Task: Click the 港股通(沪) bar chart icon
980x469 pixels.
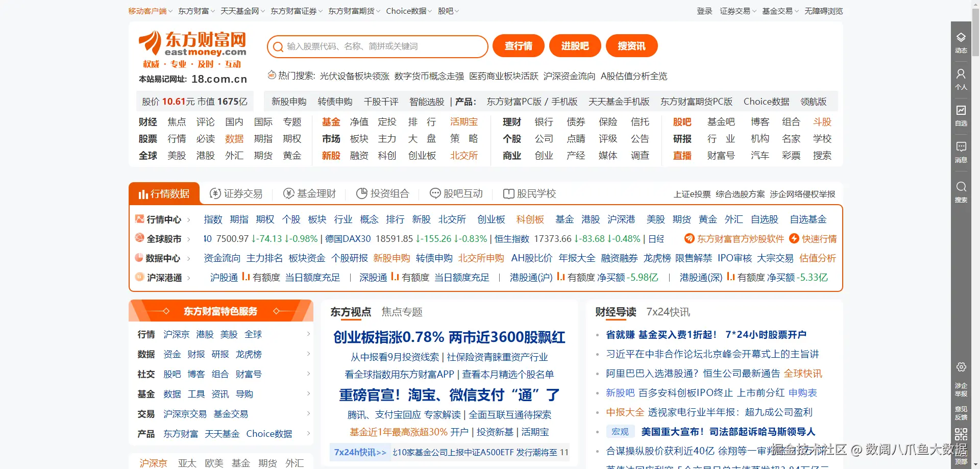Action: click(560, 277)
